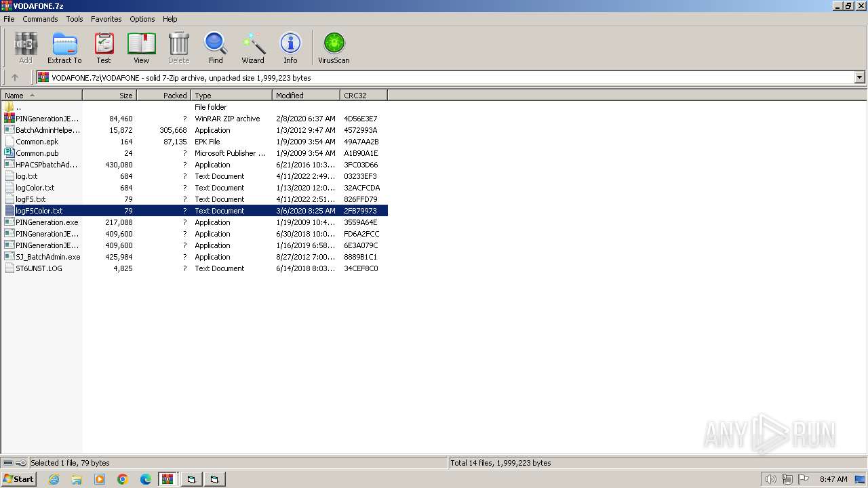Select the log.txt file

pos(195,176)
